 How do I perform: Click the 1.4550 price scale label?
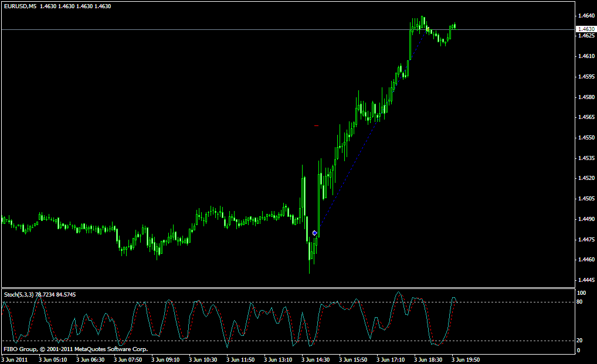tap(585, 138)
